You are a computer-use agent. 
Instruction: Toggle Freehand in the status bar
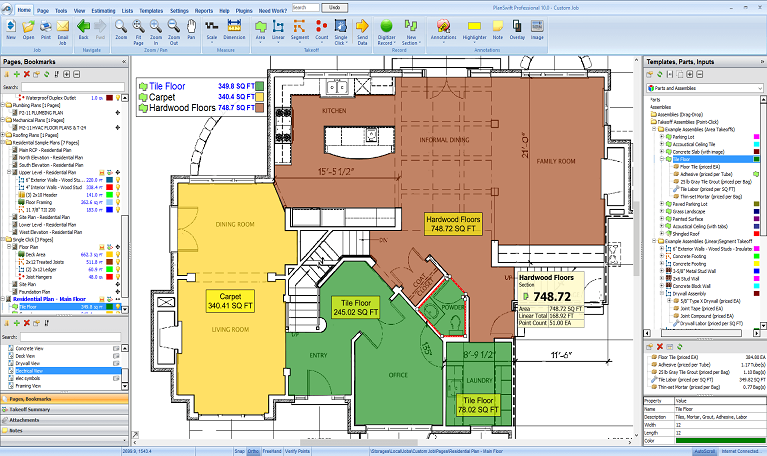271,451
